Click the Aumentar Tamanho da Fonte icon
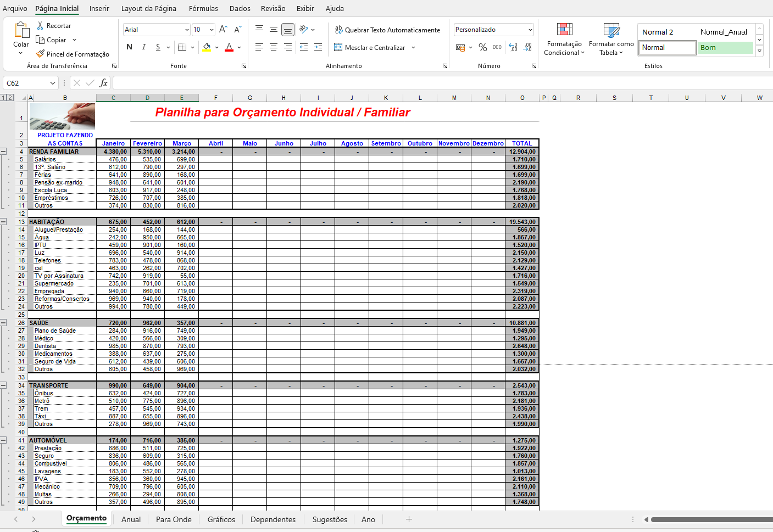This screenshot has width=773, height=532. click(223, 30)
